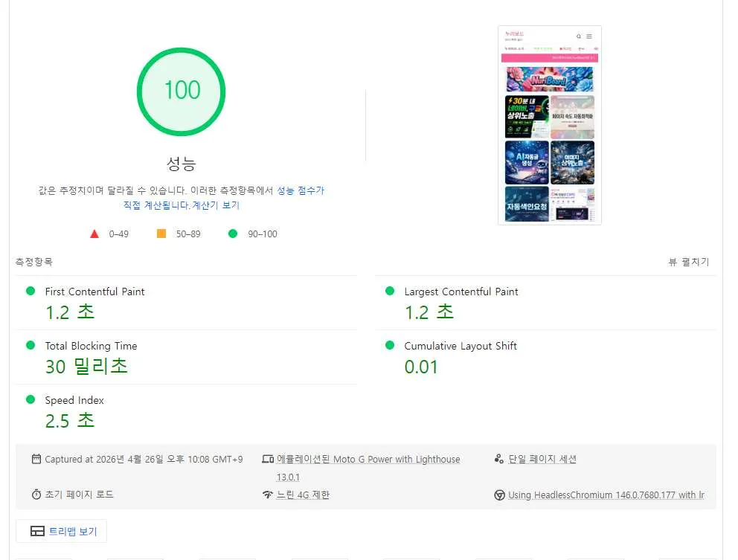
Task: Click the green dot beside First Contentful Paint
Action: point(31,291)
